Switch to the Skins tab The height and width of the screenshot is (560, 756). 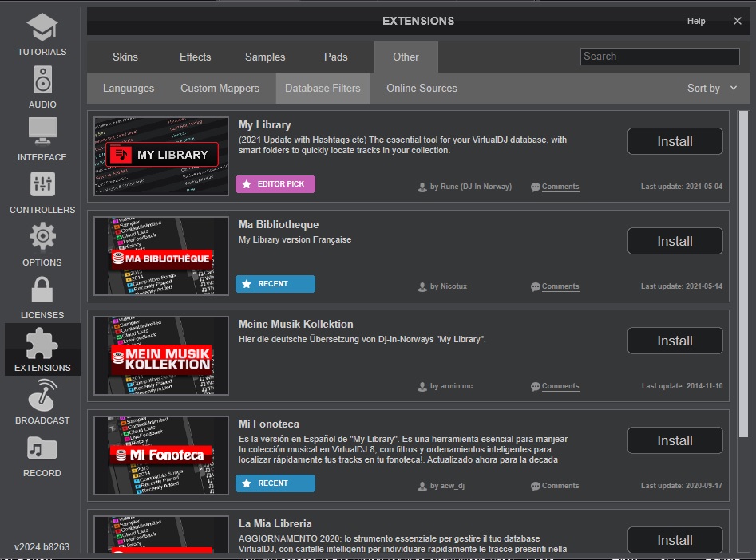[x=125, y=57]
